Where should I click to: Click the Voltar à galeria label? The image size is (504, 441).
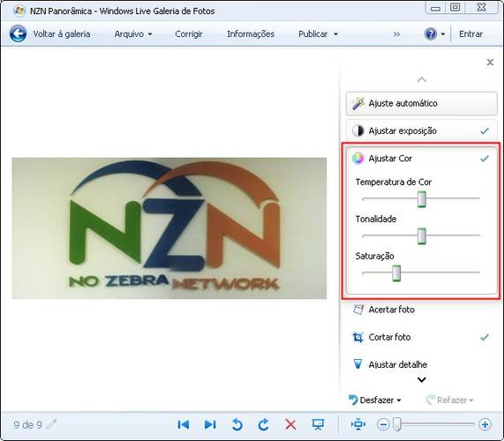[62, 34]
